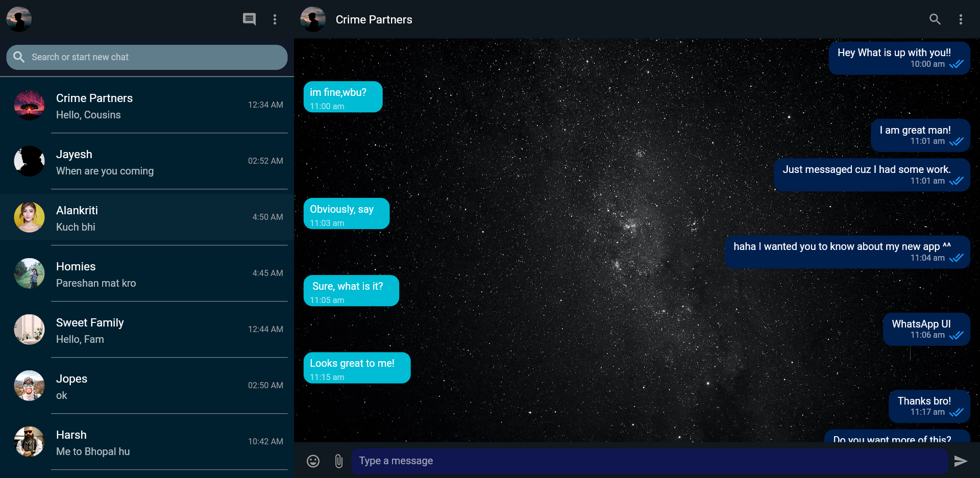Open the Alankriti conversation
This screenshot has width=980, height=478.
click(147, 218)
